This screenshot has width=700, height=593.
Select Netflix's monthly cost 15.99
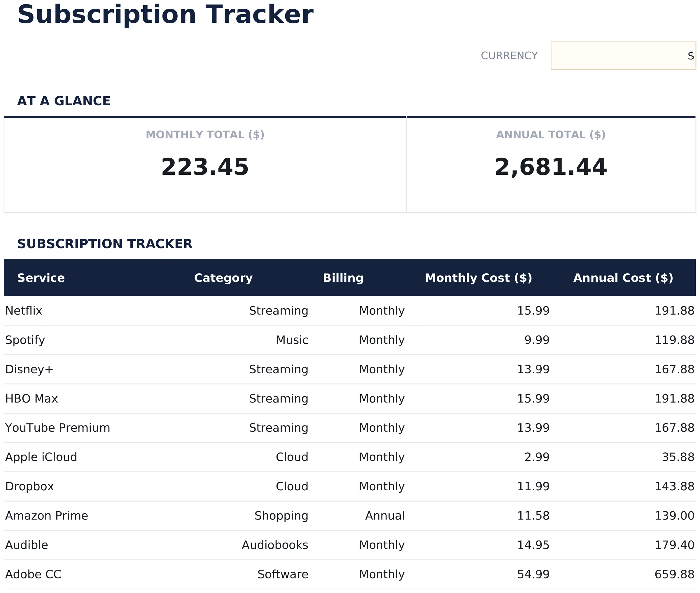pyautogui.click(x=533, y=311)
